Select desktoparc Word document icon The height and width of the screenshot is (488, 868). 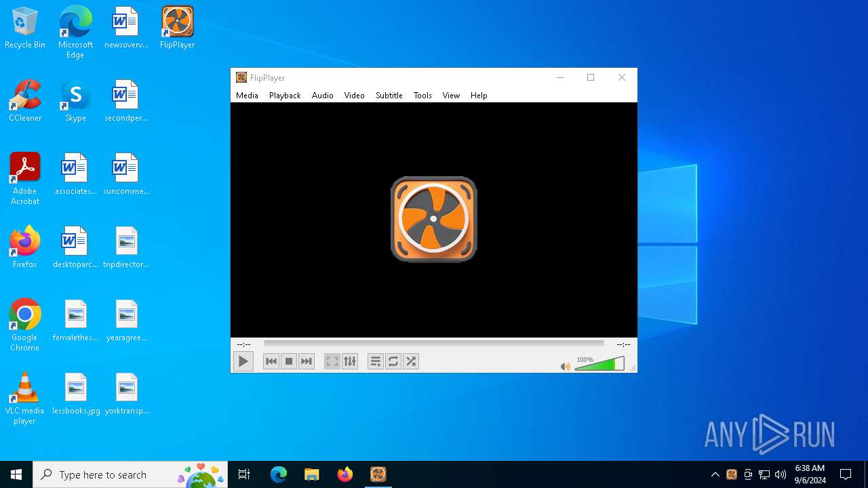click(75, 248)
